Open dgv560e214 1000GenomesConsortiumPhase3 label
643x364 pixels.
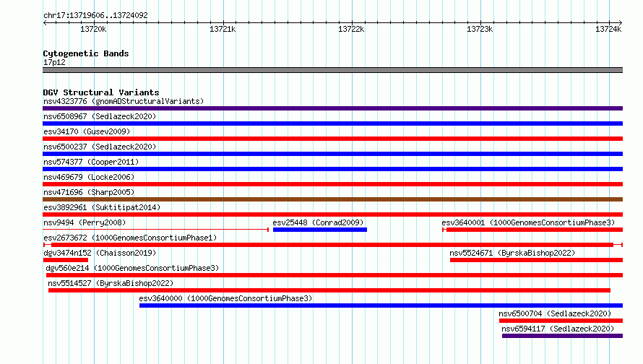click(x=132, y=268)
